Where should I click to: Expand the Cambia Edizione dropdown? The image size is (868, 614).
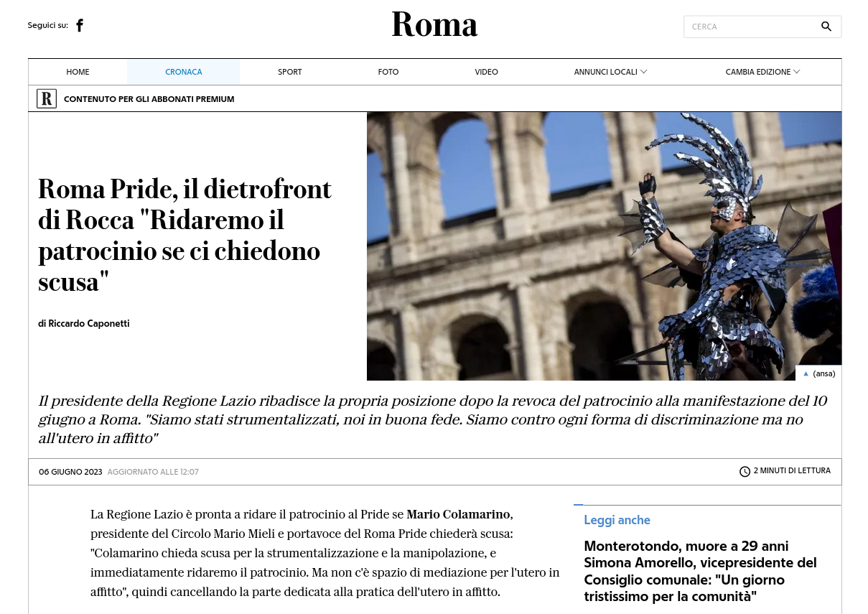click(x=762, y=72)
